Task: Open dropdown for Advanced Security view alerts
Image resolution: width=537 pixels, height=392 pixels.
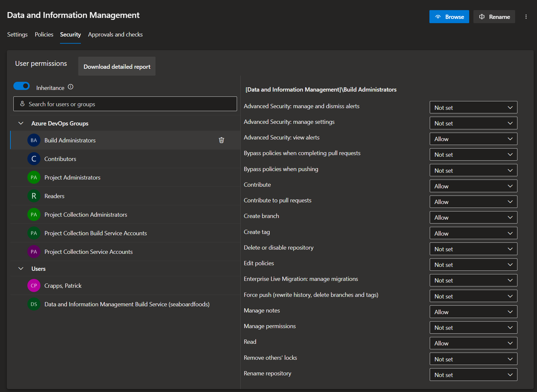Action: tap(473, 139)
